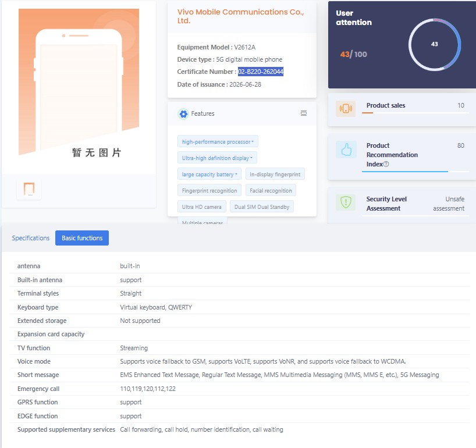Click the EDGE function row label

(38, 416)
